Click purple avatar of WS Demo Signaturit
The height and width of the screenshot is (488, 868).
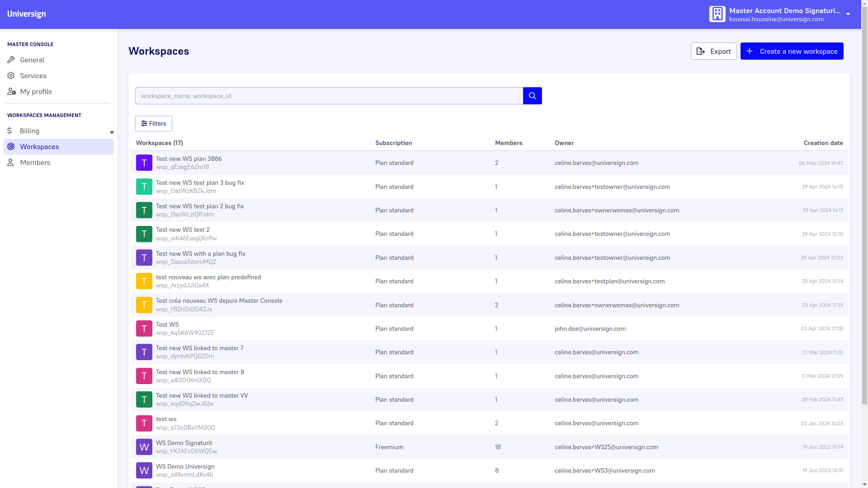coord(144,447)
